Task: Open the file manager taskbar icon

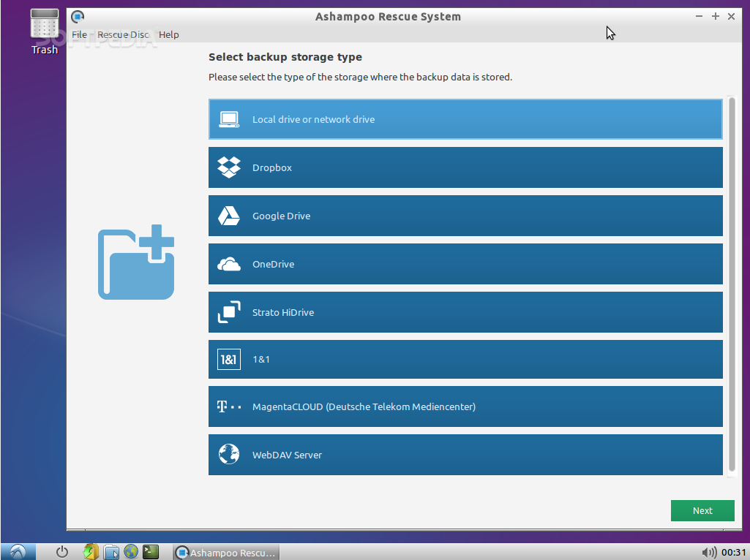Action: [x=111, y=552]
